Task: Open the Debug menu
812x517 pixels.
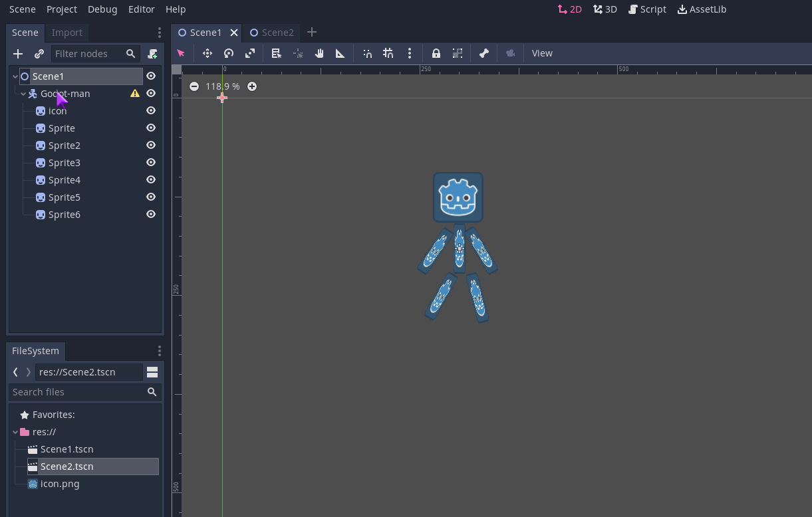Action: click(102, 9)
